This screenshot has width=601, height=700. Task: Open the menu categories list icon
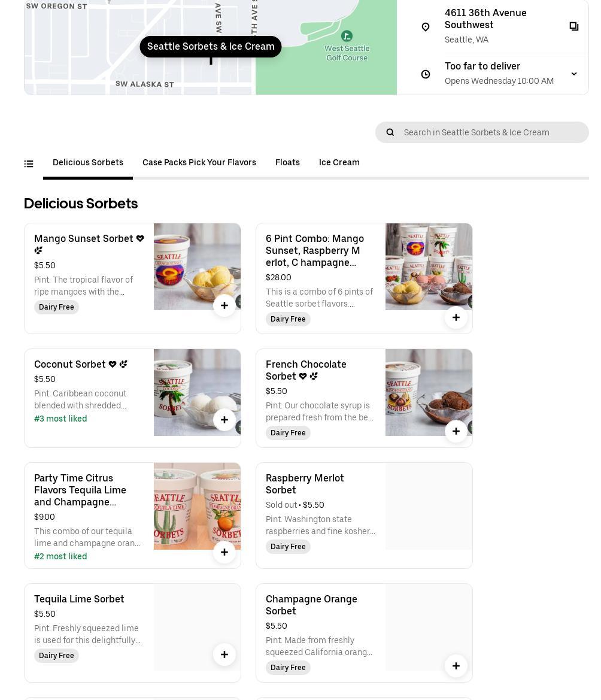click(x=29, y=163)
